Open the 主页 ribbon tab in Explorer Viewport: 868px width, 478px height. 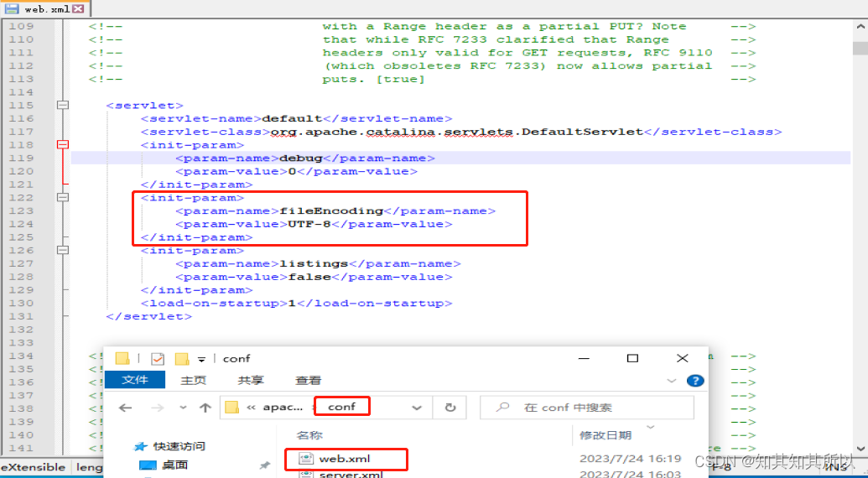[x=193, y=380]
